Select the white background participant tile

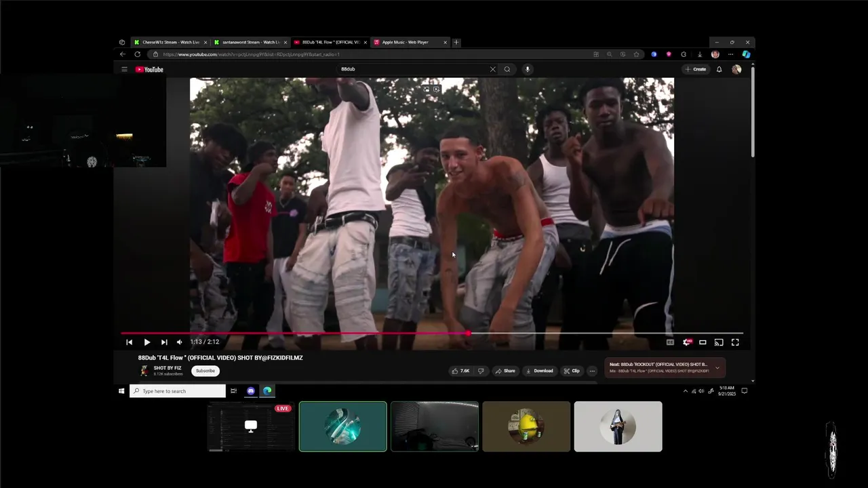click(618, 426)
